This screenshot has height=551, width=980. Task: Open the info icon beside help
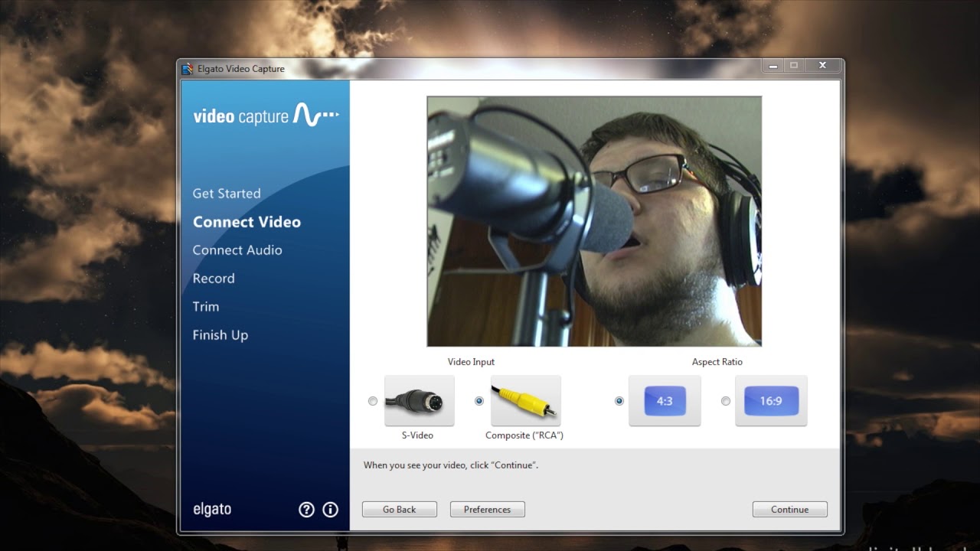[x=331, y=510]
